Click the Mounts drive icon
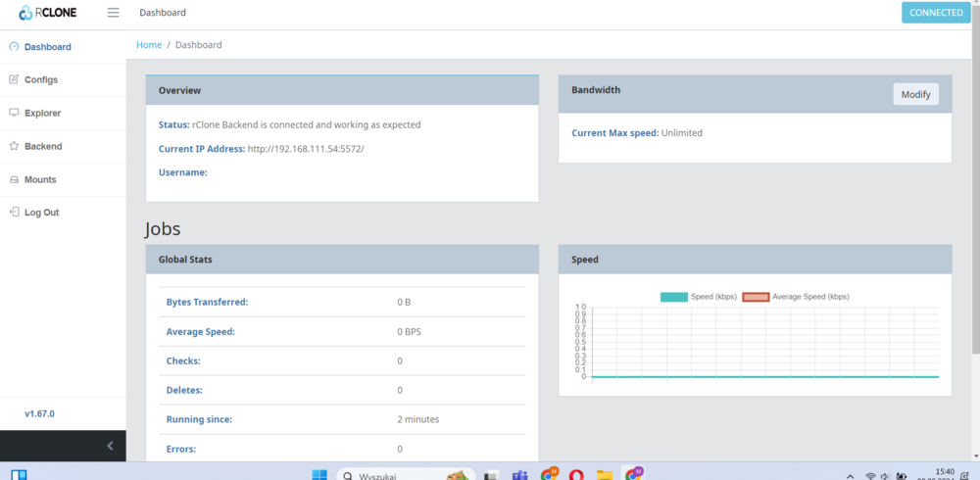Screen dimensions: 980x480 pos(14,179)
